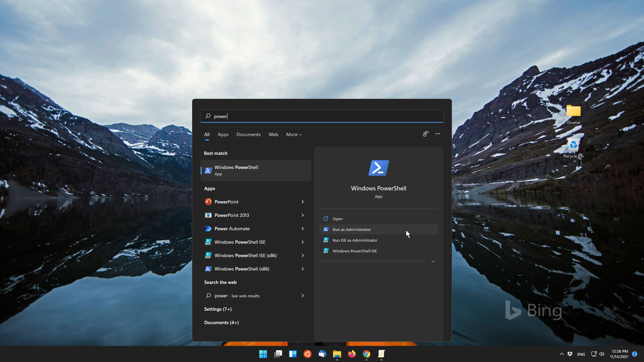This screenshot has height=362, width=644.
Task: Open Widgets from the taskbar
Action: 293,354
